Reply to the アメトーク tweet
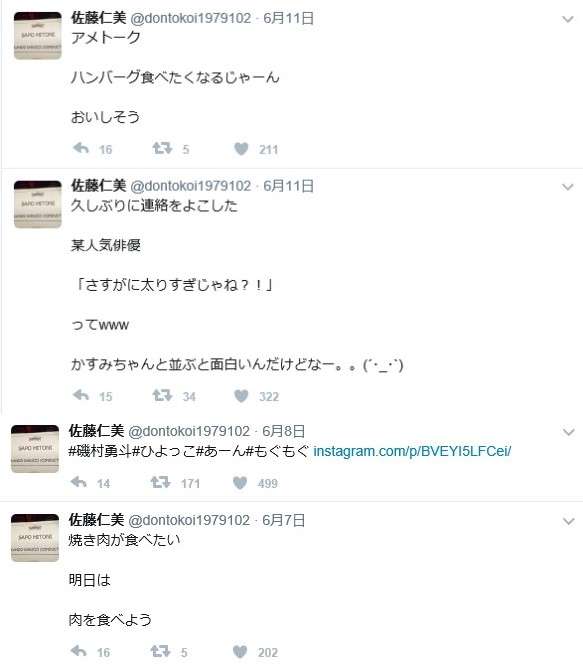 click(81, 148)
